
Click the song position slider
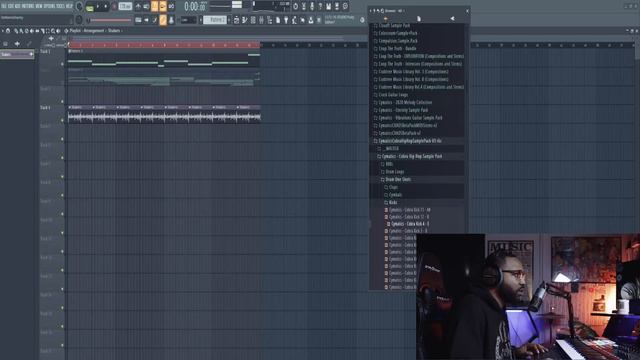coord(110,20)
